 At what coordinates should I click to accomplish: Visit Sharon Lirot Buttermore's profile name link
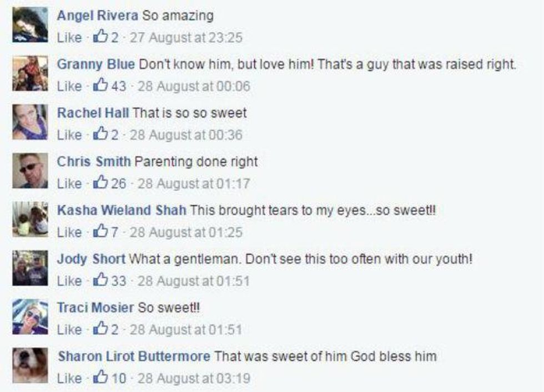134,357
